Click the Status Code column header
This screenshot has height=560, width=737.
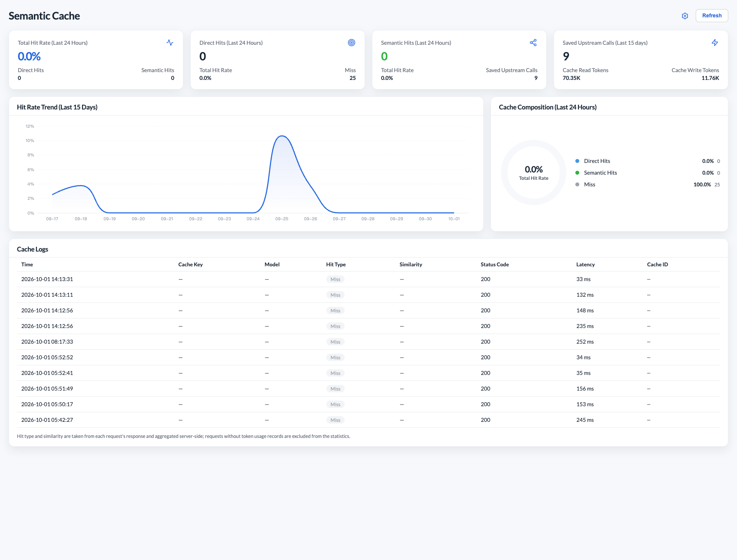point(495,265)
